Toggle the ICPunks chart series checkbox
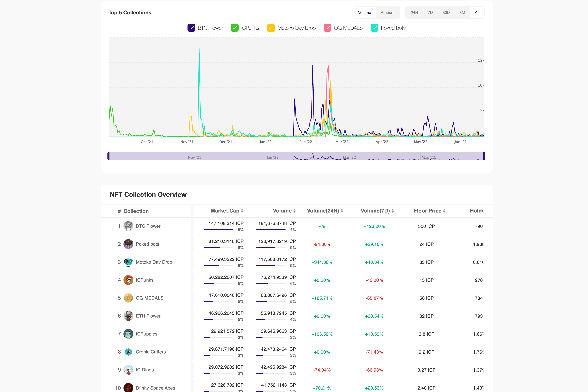The image size is (588, 392). pyautogui.click(x=235, y=28)
